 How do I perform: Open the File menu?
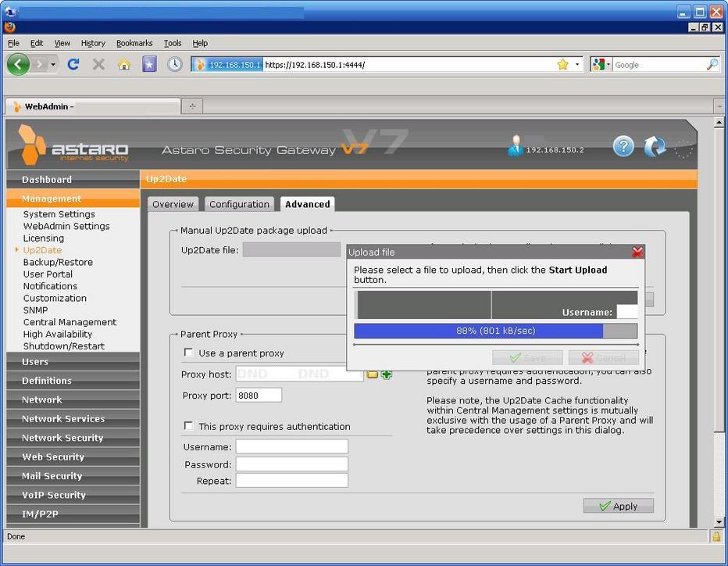(13, 43)
